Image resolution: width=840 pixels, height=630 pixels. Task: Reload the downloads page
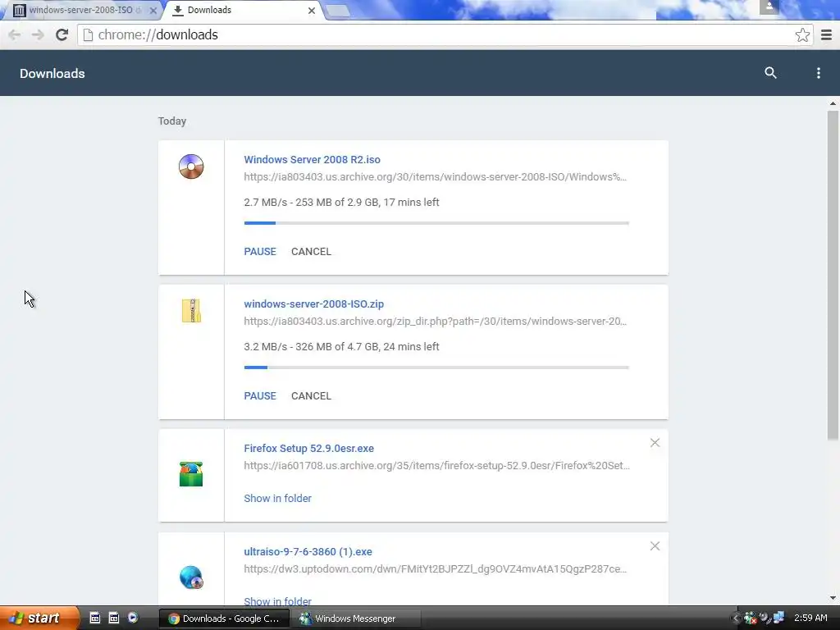[x=62, y=34]
